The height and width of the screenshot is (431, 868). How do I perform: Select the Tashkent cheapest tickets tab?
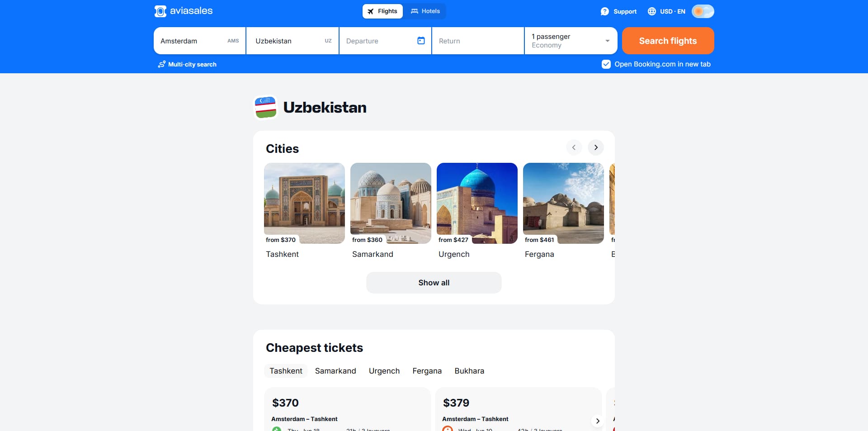(286, 371)
